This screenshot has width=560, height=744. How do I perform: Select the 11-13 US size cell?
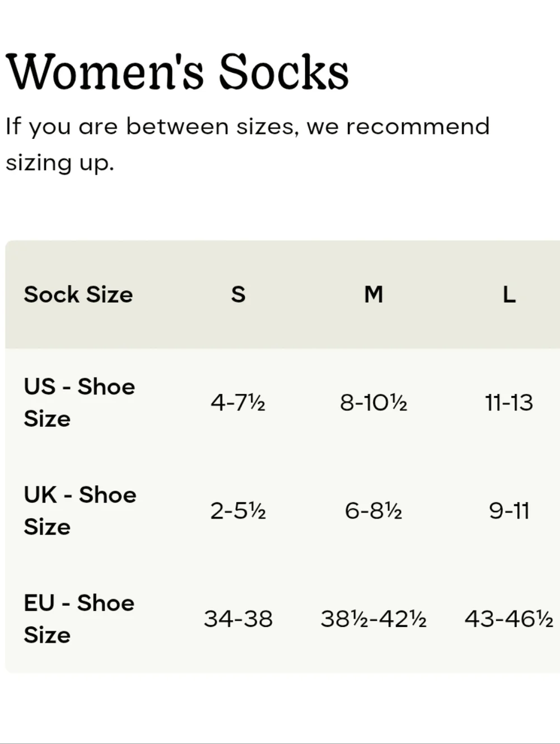point(508,402)
